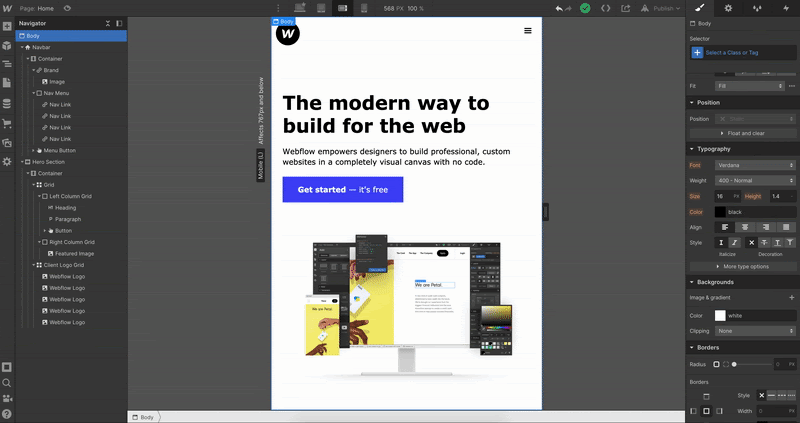Open the Font dropdown showing Verdana
This screenshot has height=423, width=800.
[755, 165]
